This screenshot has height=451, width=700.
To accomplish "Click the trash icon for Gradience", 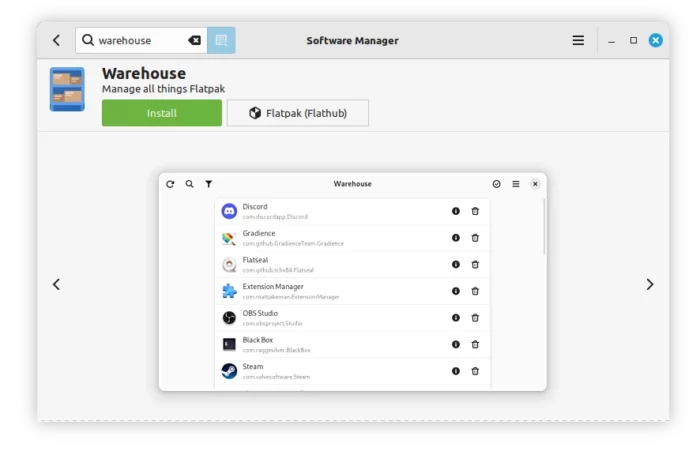I will click(x=475, y=238).
